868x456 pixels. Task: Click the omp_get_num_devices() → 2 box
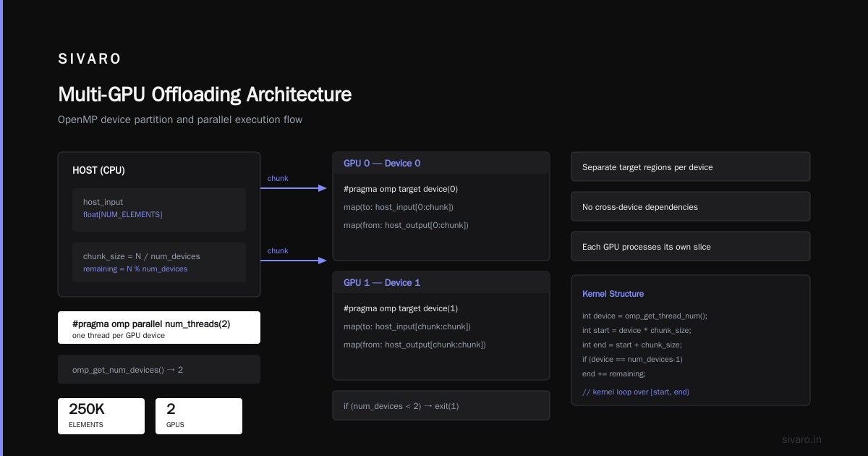coord(159,369)
